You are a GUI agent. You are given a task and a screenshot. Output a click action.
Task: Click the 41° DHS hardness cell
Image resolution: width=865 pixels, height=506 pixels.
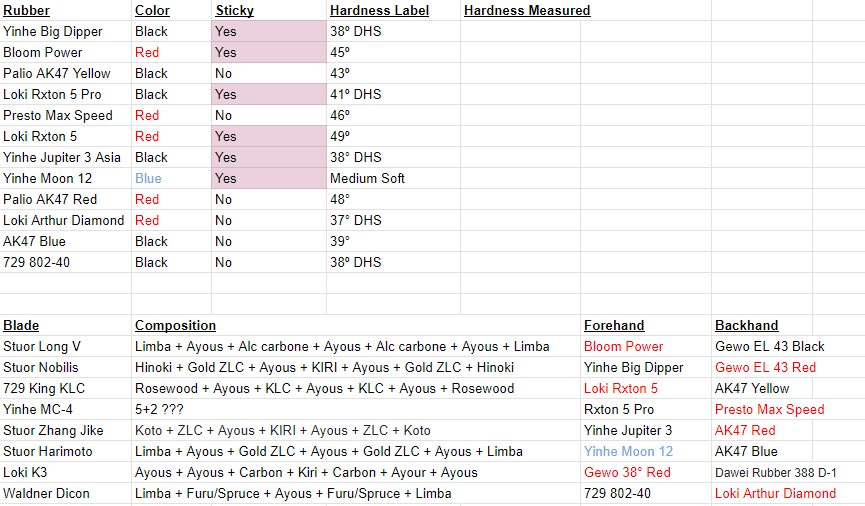click(x=393, y=94)
